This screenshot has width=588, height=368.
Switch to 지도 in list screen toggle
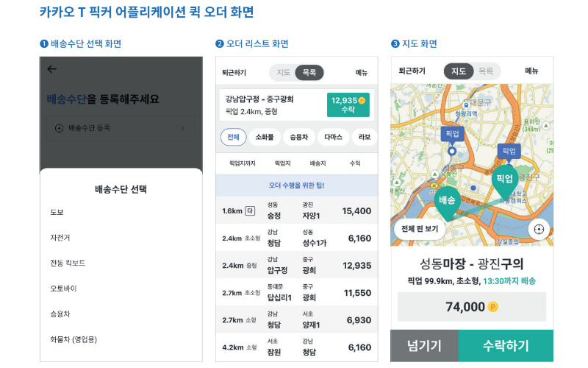[x=283, y=72]
